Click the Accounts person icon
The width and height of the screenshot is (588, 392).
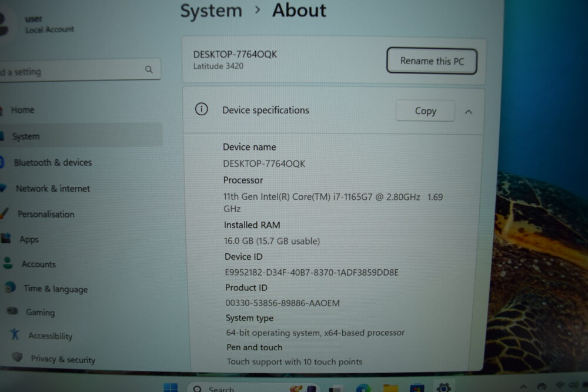(x=8, y=263)
